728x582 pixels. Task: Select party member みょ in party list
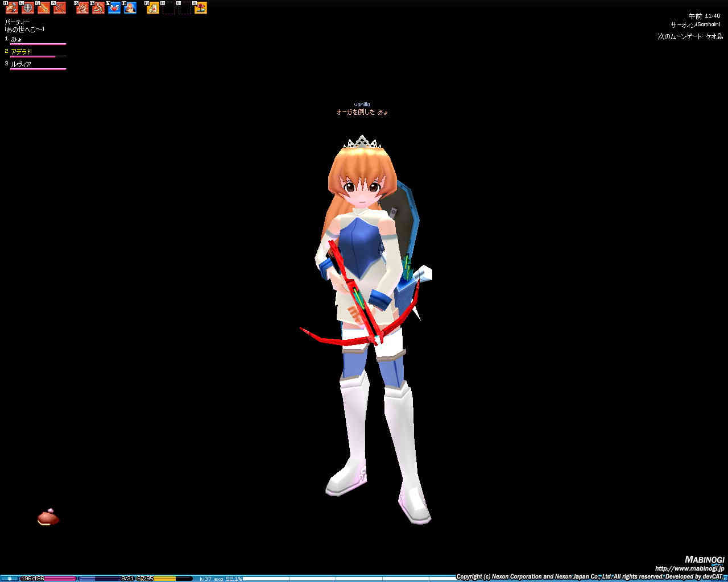17,39
